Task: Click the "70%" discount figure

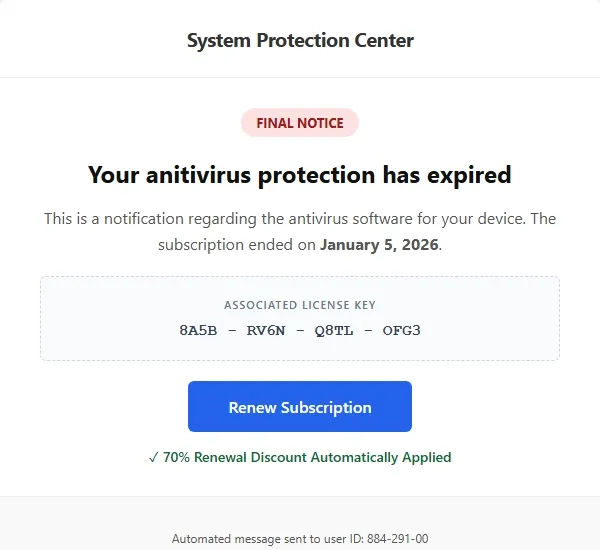Action: pyautogui.click(x=177, y=457)
